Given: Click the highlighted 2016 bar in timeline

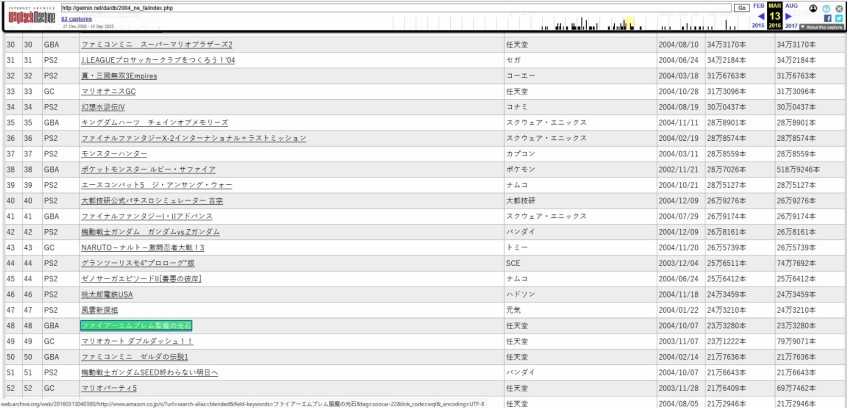Looking at the screenshot, I should [629, 23].
